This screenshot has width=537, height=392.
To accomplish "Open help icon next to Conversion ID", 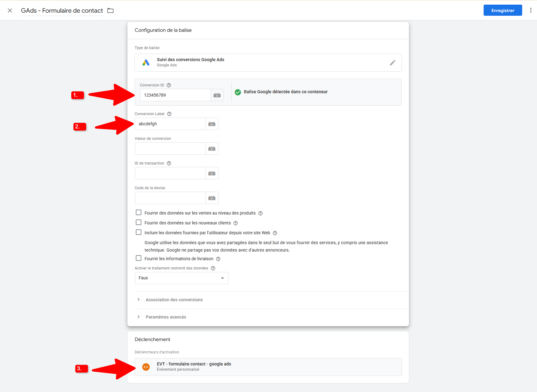I will tap(169, 85).
